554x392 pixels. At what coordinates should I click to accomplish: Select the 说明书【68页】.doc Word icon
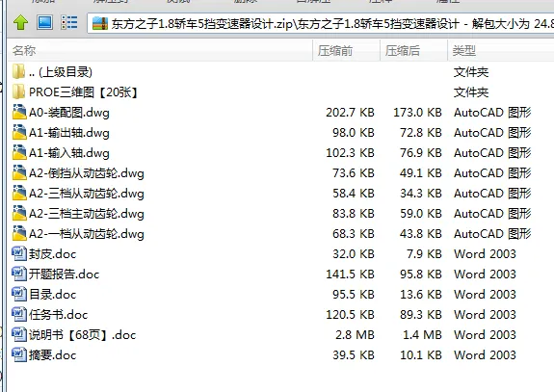coord(19,334)
